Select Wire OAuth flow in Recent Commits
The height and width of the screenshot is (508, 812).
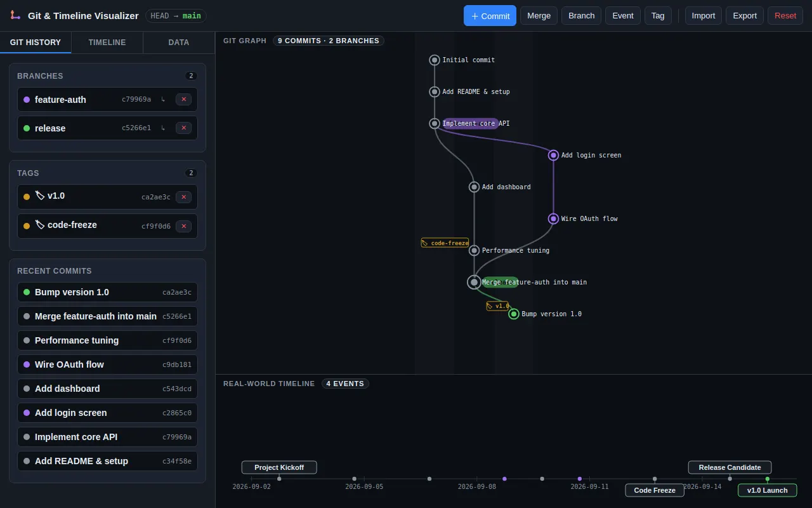107,364
